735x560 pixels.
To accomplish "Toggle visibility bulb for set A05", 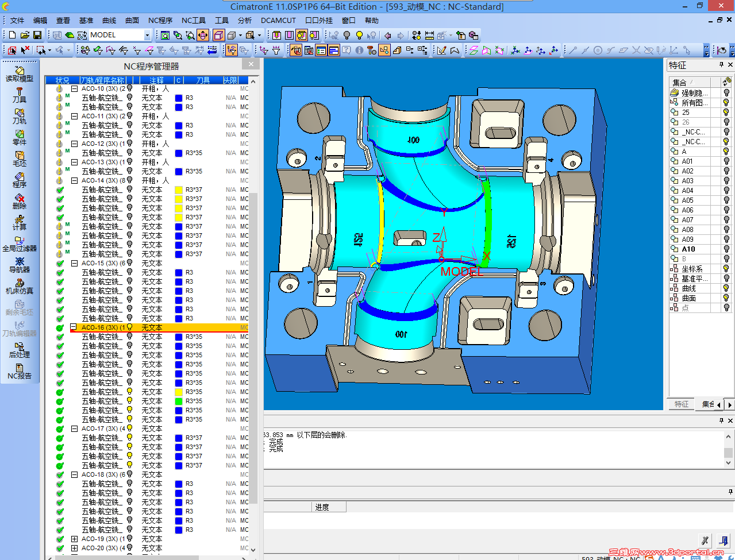I will pyautogui.click(x=726, y=200).
